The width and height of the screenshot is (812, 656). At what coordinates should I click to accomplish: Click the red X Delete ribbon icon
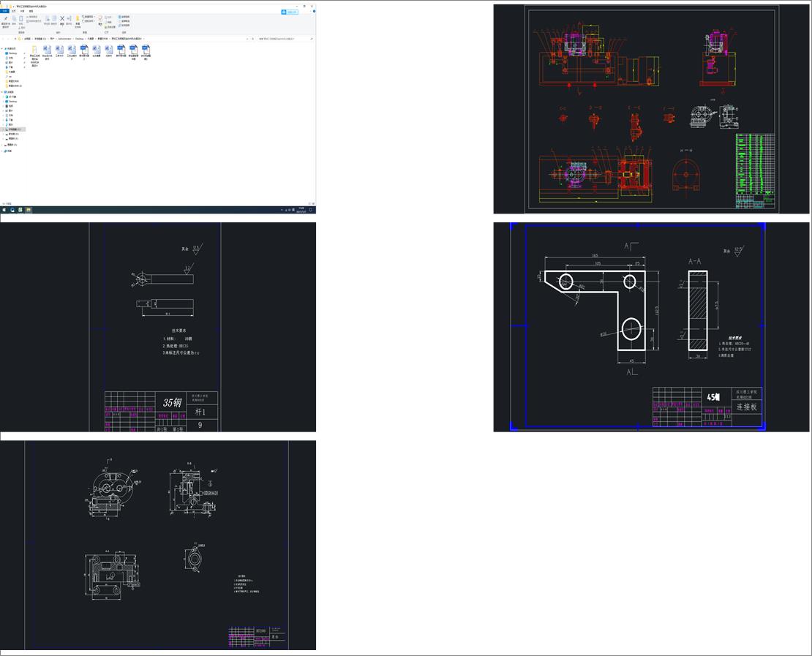point(62,20)
